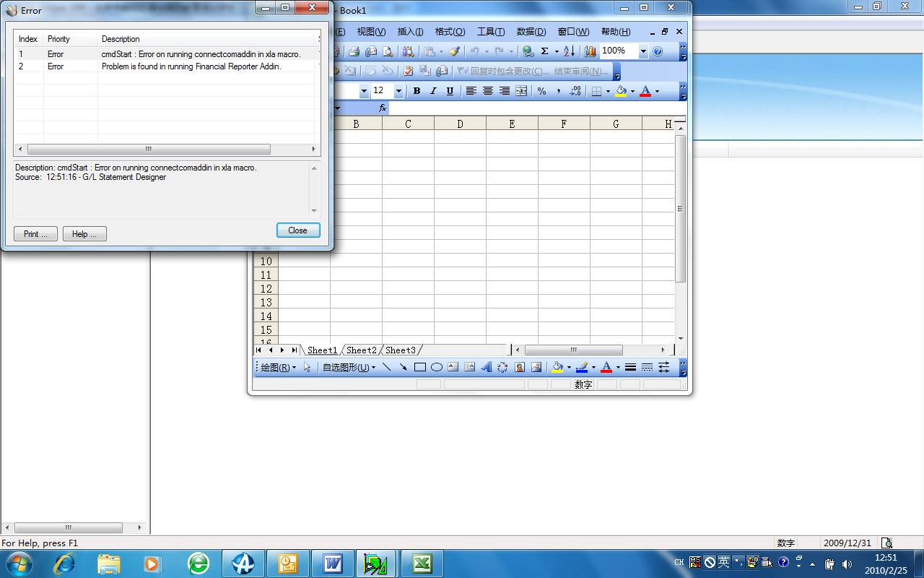Viewport: 924px width, 578px height.
Task: Toggle Bold formatting
Action: [x=417, y=91]
